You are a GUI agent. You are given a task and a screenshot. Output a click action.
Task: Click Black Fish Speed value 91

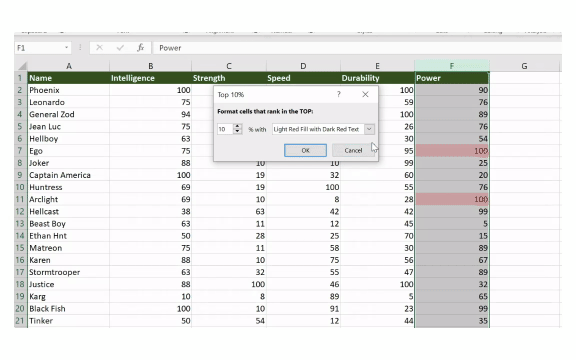[x=303, y=309]
